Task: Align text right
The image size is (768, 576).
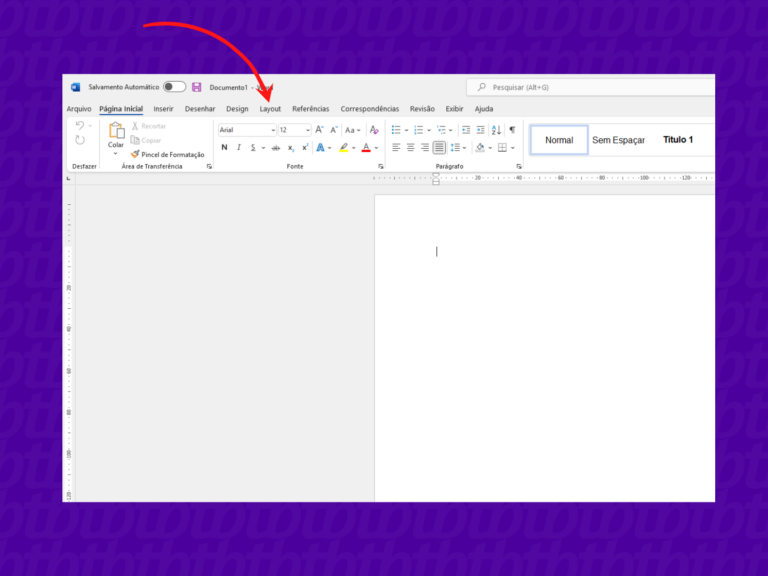Action: click(425, 147)
